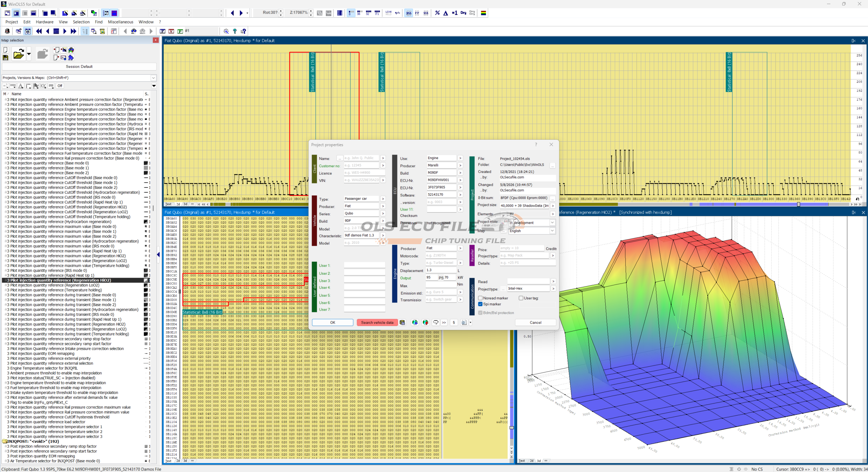The width and height of the screenshot is (868, 472).
Task: Click the rainbow color scheme toolbar icon
Action: point(484,13)
